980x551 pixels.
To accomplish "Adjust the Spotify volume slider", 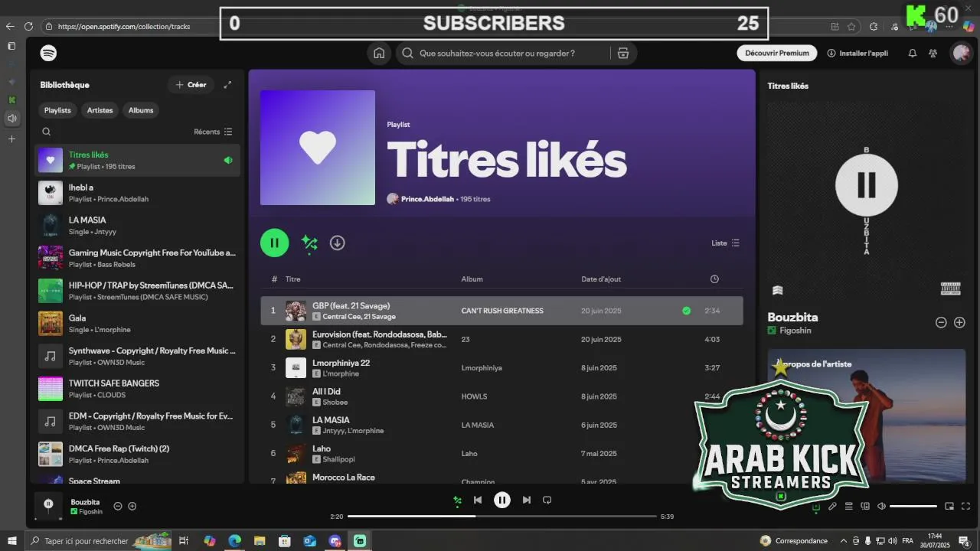I will (913, 506).
